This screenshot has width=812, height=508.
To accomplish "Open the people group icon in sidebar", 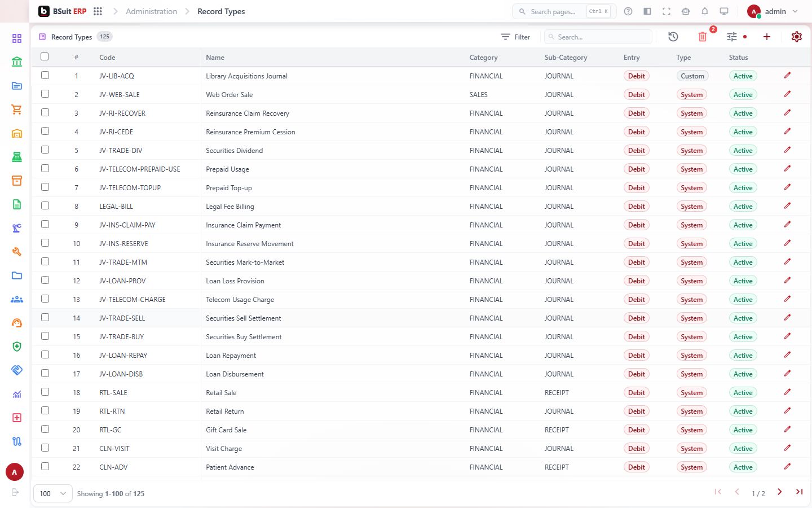I will (x=17, y=299).
